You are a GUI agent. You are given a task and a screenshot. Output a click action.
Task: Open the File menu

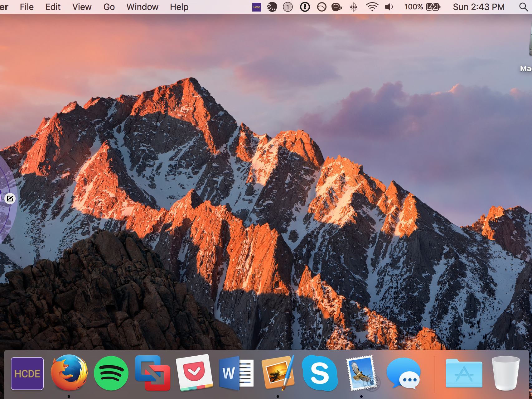[x=27, y=7]
